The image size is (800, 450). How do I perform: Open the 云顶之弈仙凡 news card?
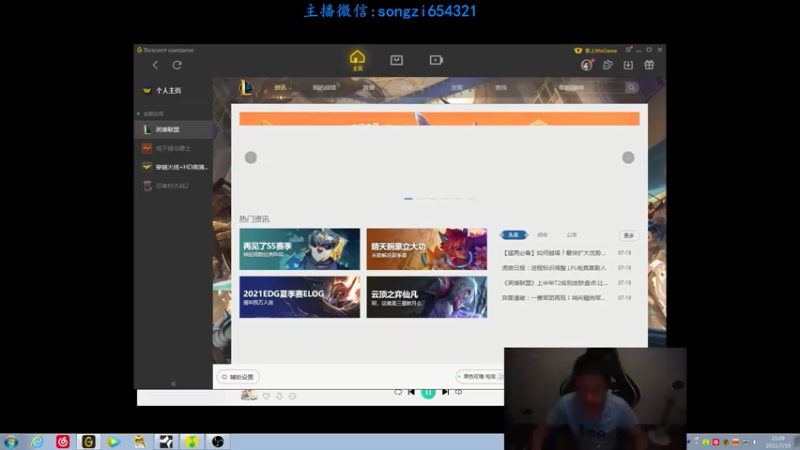[427, 297]
